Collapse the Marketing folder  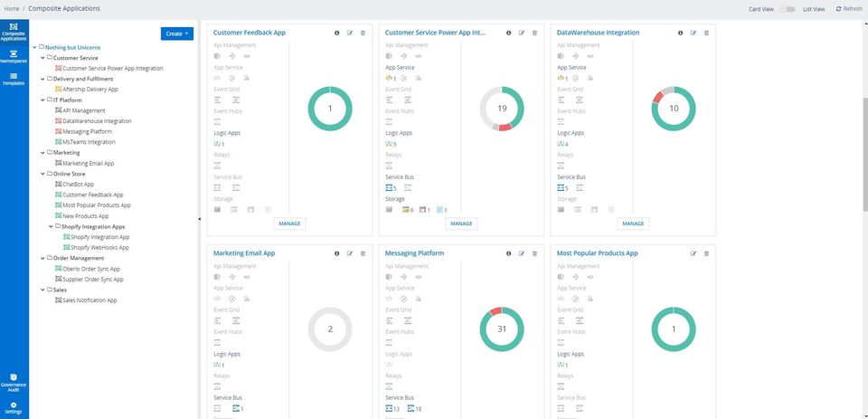[43, 152]
